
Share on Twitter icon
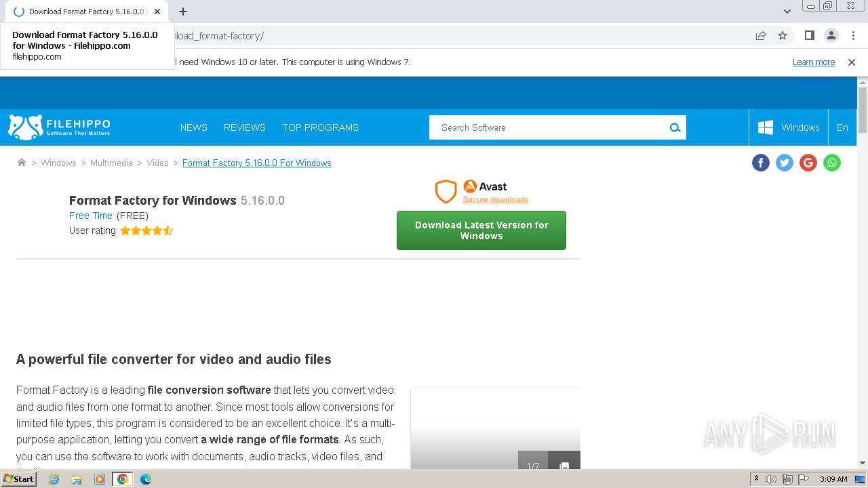coord(785,163)
